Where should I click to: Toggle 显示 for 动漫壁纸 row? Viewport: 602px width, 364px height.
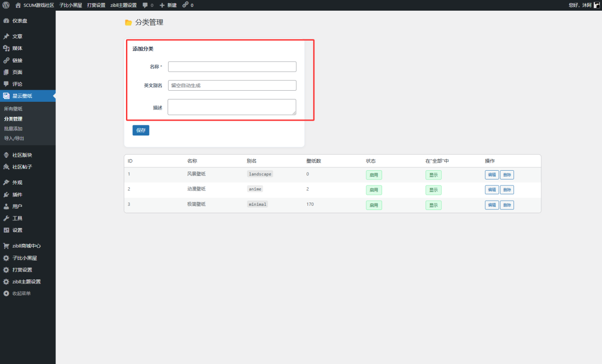(x=433, y=190)
